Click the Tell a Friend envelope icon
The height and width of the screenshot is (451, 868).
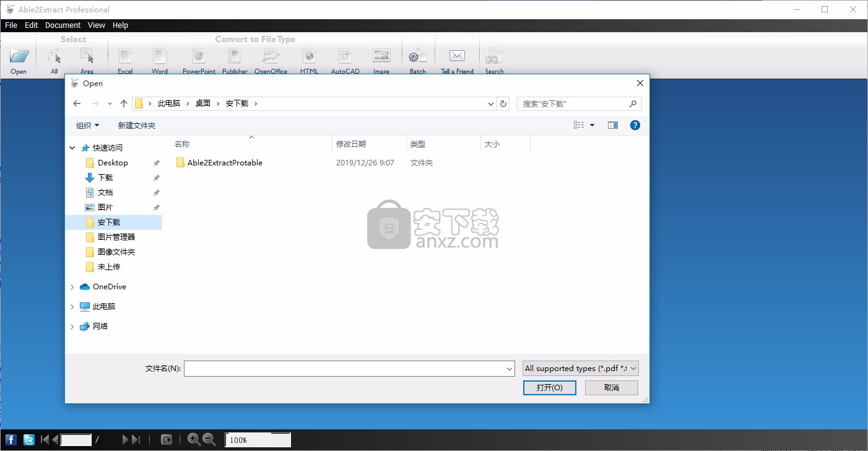[x=457, y=56]
